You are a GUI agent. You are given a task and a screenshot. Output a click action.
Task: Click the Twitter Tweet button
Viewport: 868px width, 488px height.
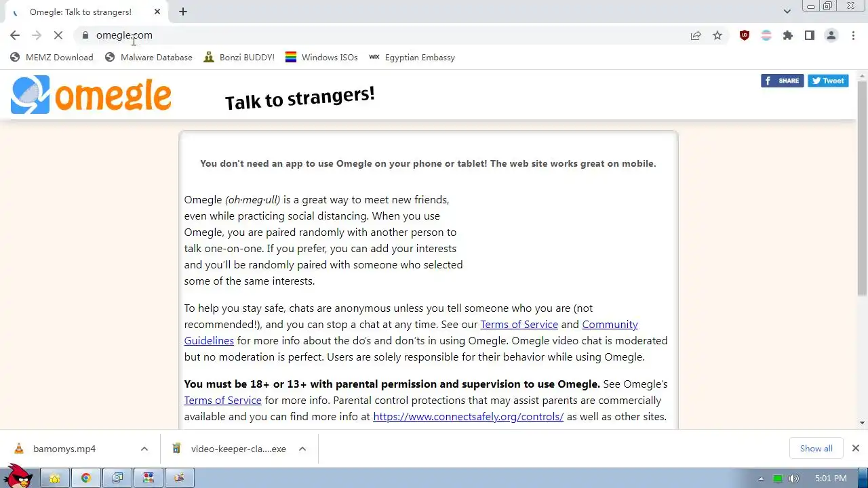[828, 81]
